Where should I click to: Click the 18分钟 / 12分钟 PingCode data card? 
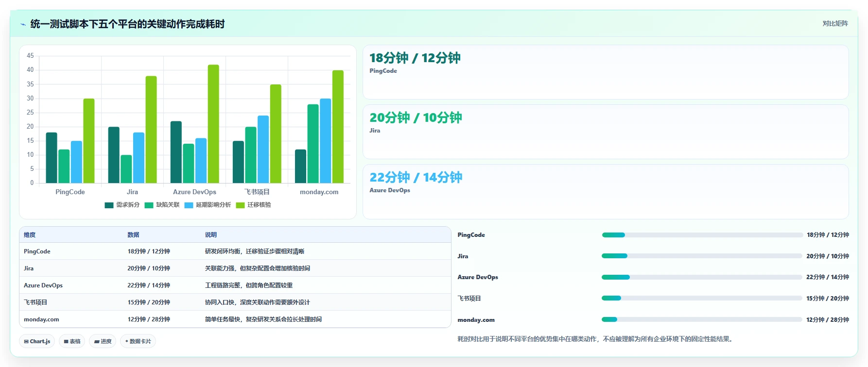(x=606, y=72)
